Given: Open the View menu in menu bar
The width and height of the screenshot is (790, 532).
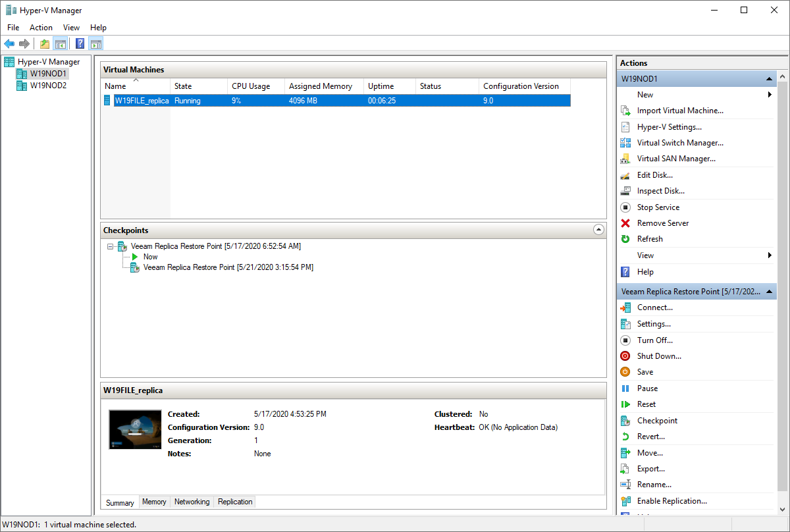Looking at the screenshot, I should [71, 28].
